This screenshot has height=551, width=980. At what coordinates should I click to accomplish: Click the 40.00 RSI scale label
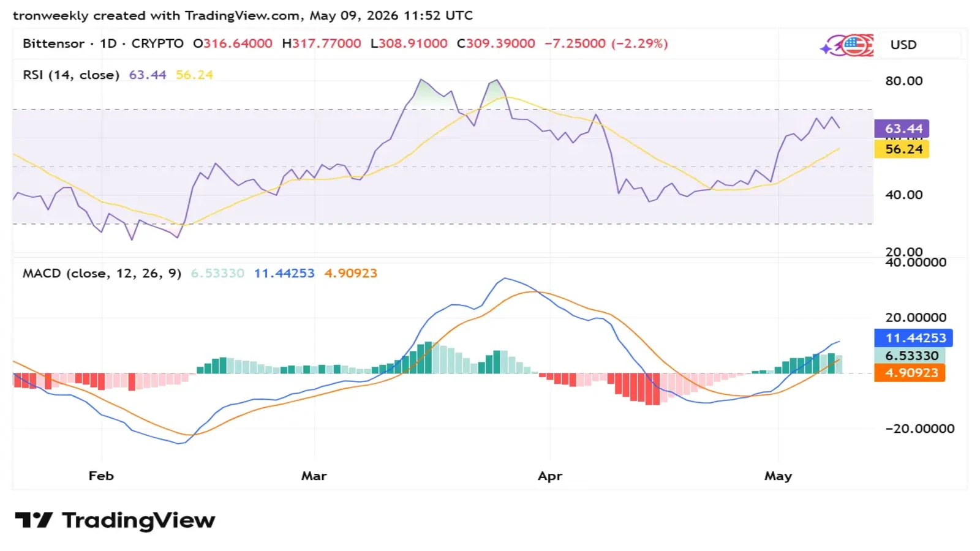click(904, 195)
